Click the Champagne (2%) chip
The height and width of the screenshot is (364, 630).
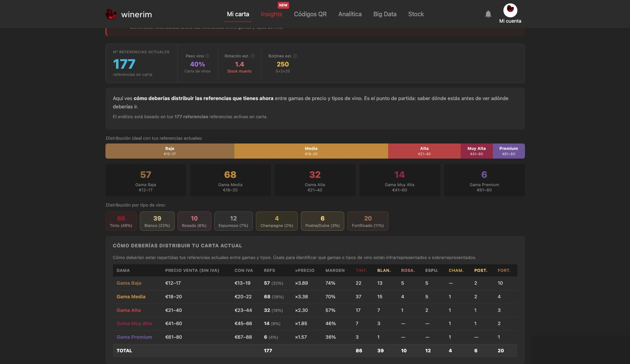pos(277,221)
